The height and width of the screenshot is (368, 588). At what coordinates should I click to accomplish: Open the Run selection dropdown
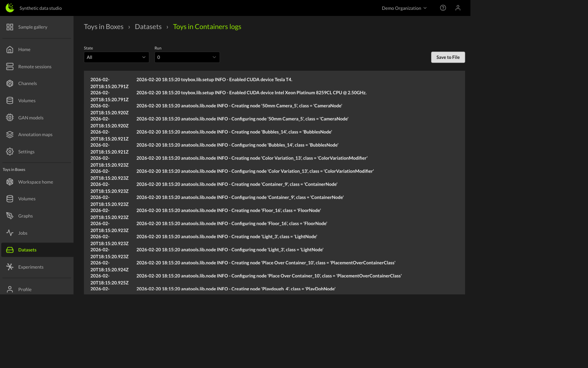[187, 57]
